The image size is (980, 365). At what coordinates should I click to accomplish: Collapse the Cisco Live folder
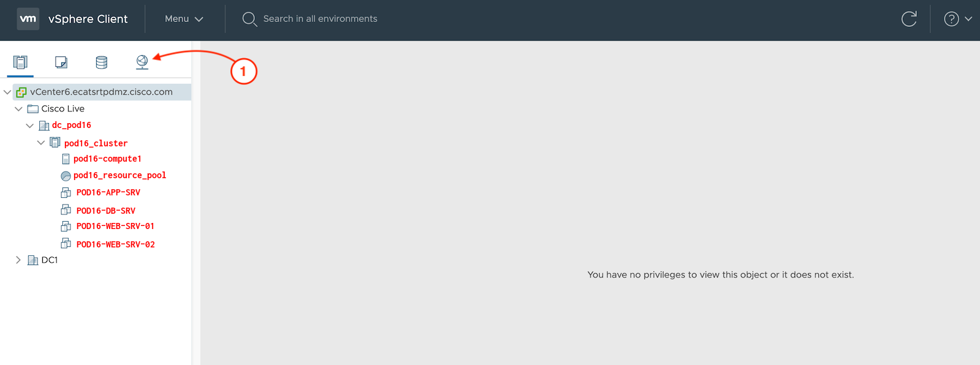point(18,109)
